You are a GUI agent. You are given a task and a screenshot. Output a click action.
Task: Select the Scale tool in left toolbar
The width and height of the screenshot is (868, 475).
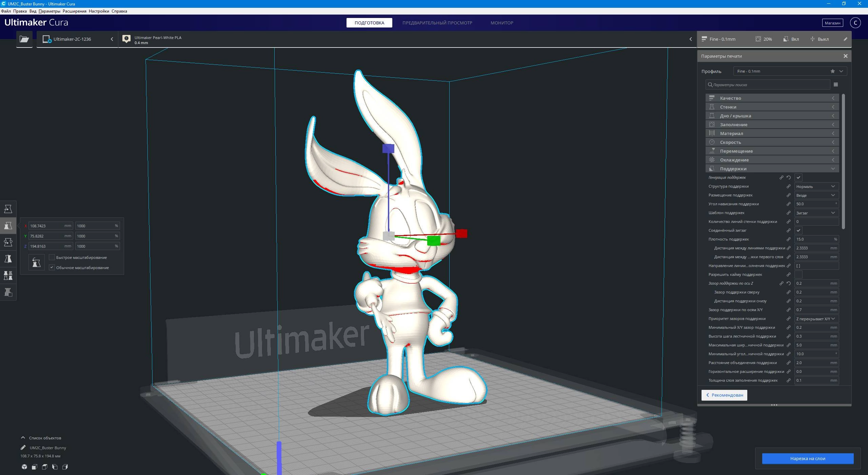(8, 226)
